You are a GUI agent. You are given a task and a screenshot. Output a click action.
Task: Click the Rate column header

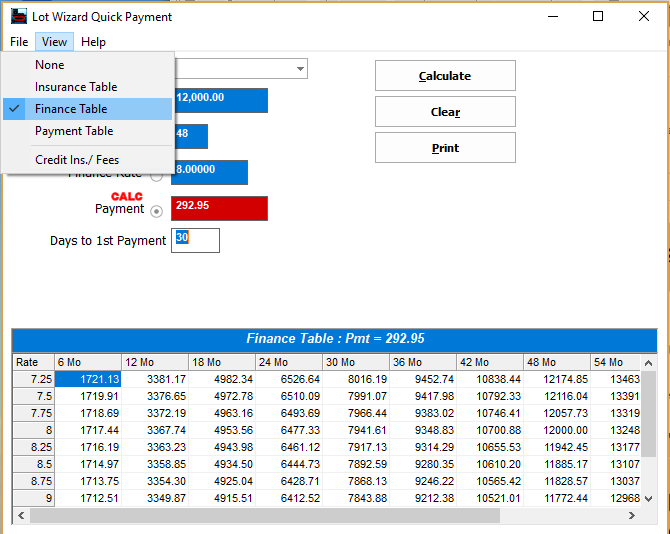coord(33,362)
